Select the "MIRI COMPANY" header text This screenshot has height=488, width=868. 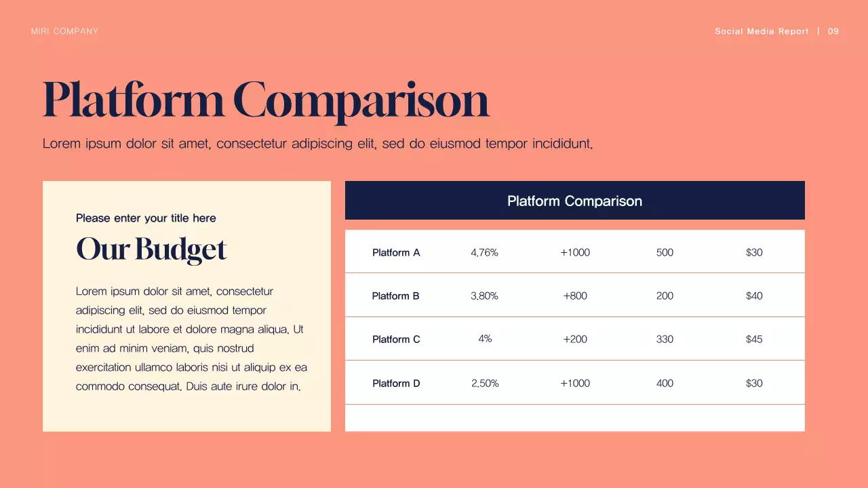64,31
